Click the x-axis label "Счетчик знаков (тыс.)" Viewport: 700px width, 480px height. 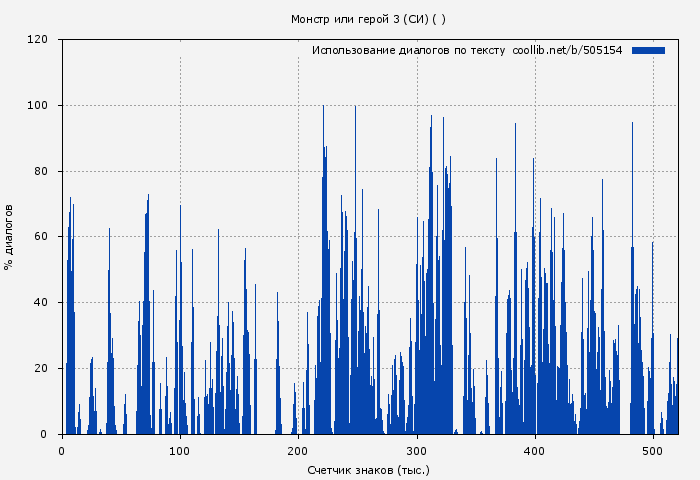[368, 469]
